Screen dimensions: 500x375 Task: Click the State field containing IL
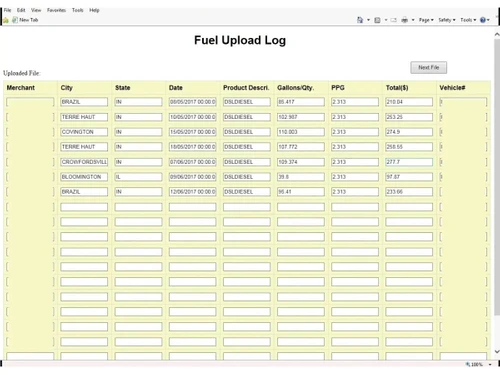138,177
